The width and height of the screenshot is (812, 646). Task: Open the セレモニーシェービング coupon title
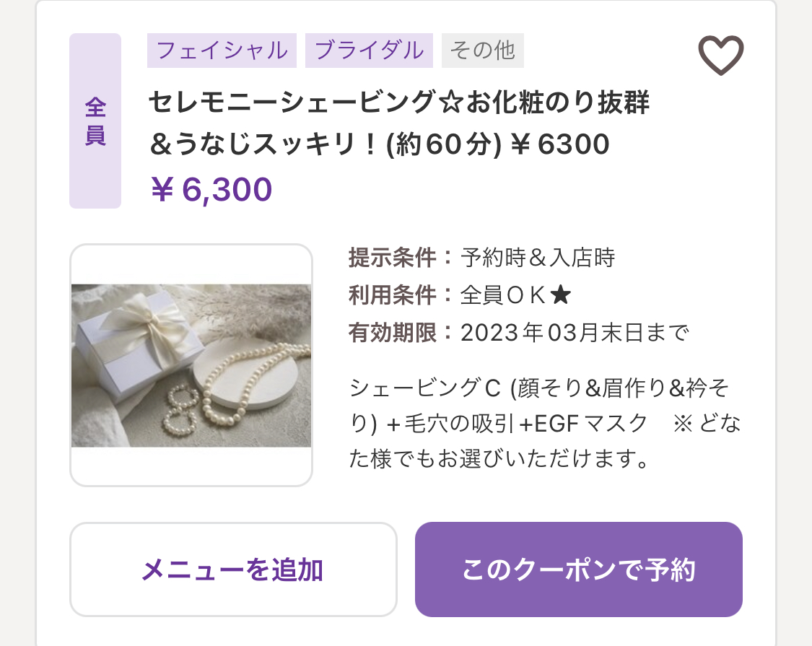(x=398, y=123)
